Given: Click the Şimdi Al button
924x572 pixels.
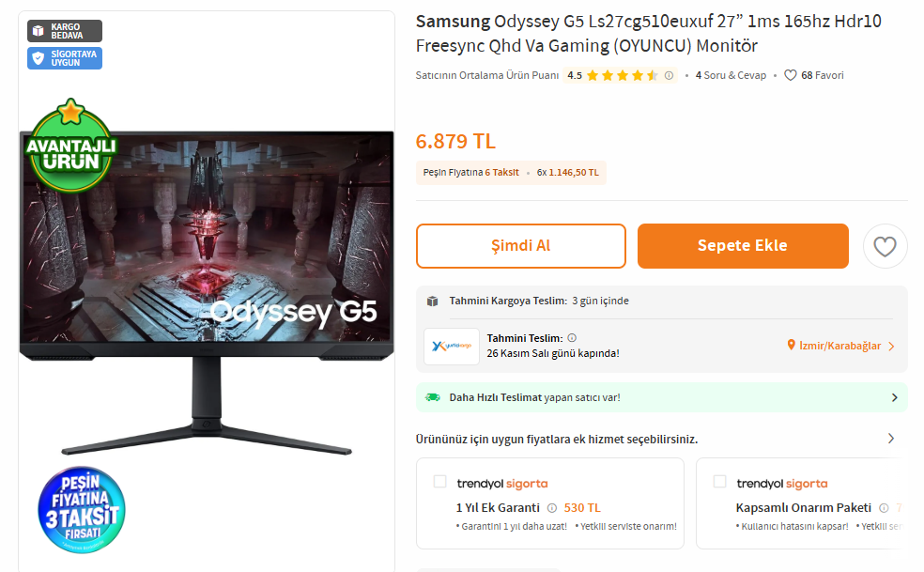Looking at the screenshot, I should coord(521,246).
